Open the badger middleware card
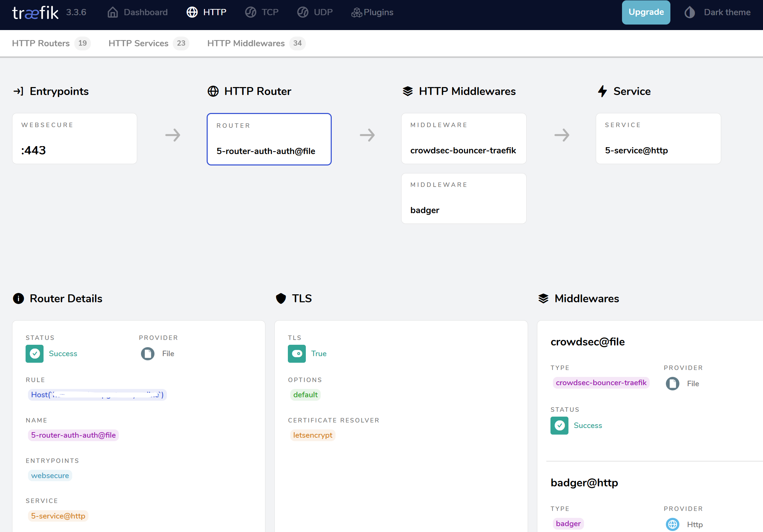This screenshot has height=532, width=763. 464,198
